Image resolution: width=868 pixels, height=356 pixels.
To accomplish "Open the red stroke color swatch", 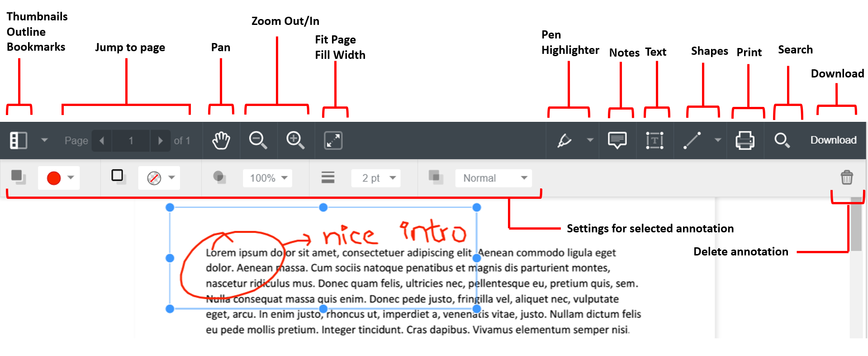I will tap(59, 178).
